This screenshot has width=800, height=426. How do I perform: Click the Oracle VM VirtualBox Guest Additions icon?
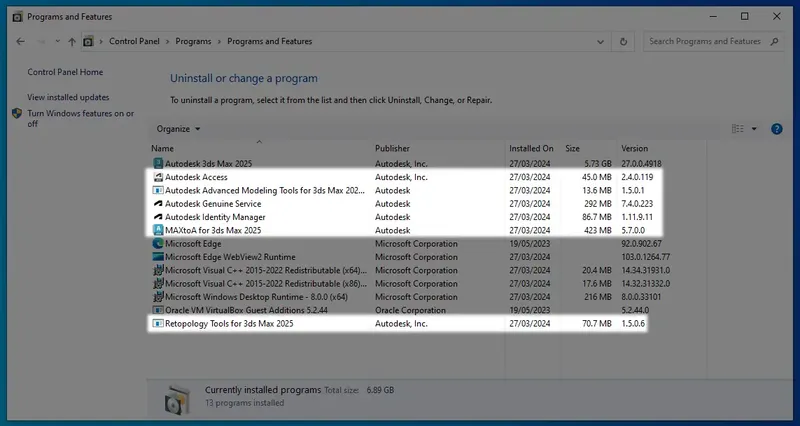pos(158,310)
